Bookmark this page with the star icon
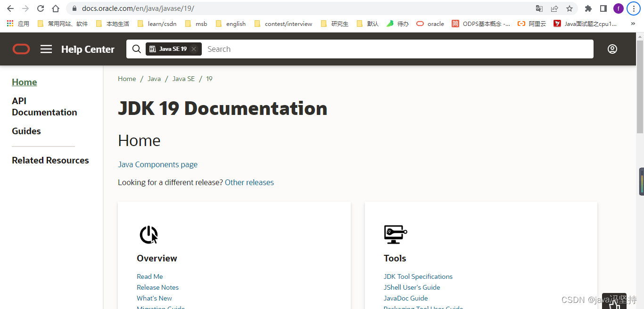Image resolution: width=644 pixels, height=309 pixels. coord(570,8)
